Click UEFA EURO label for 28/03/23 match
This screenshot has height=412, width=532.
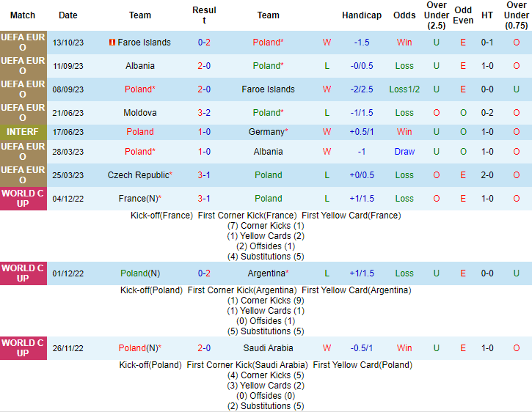(x=23, y=152)
